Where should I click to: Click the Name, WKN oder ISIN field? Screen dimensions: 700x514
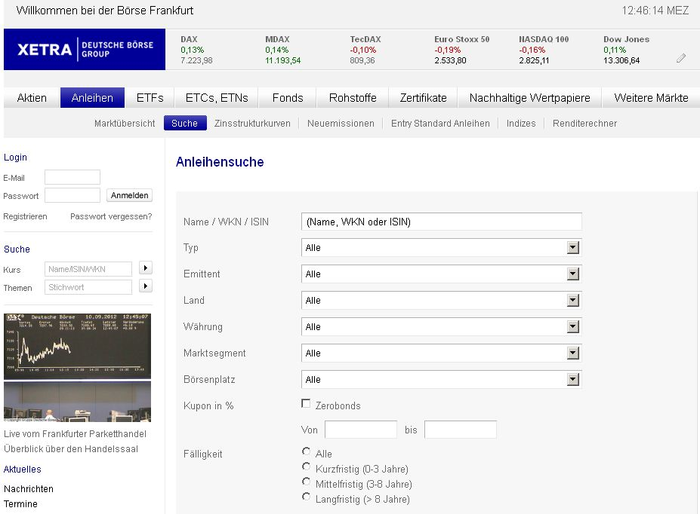(441, 221)
